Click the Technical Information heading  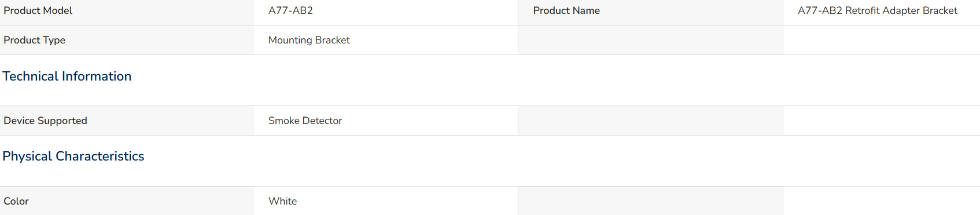click(x=67, y=76)
